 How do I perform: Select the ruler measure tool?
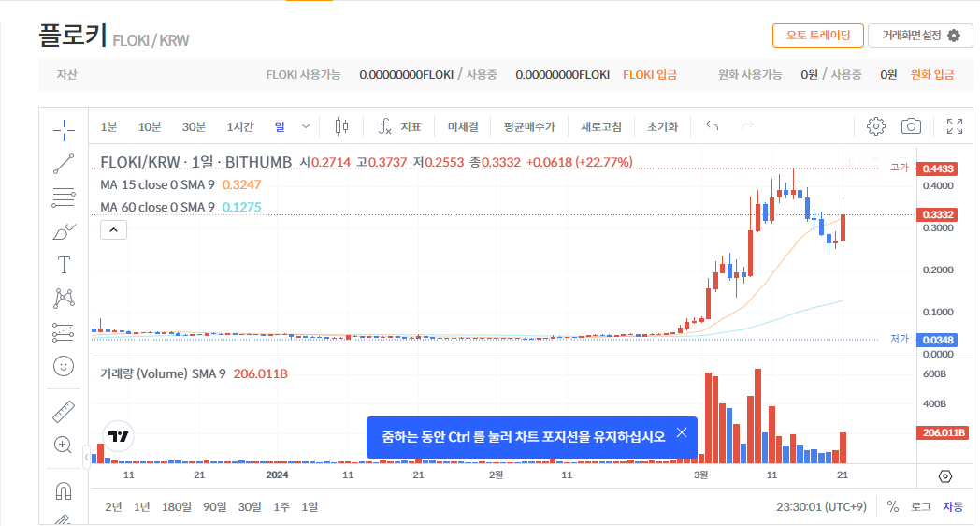[x=64, y=412]
